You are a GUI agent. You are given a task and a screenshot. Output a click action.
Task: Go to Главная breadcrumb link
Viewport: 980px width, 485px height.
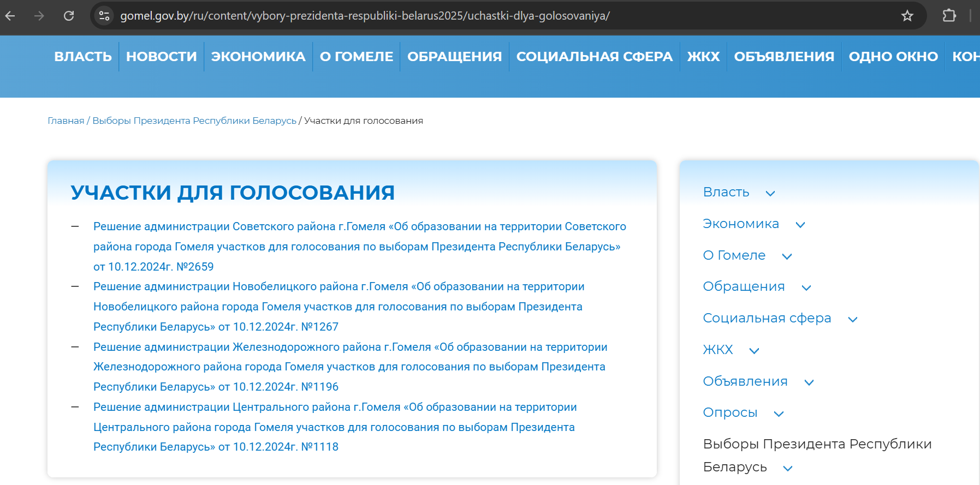pyautogui.click(x=66, y=121)
